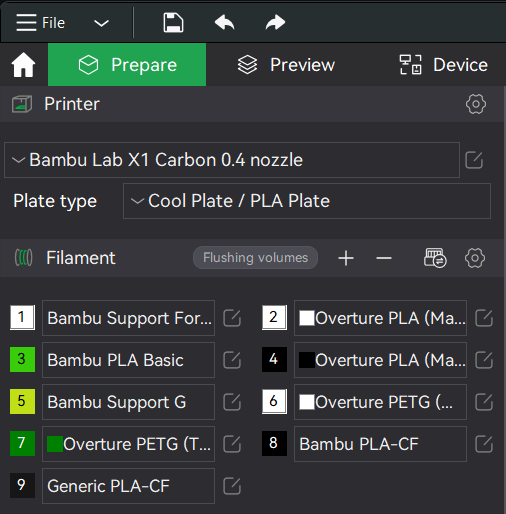
Task: Open Bambu Support For... filament dropdown
Action: pos(128,318)
